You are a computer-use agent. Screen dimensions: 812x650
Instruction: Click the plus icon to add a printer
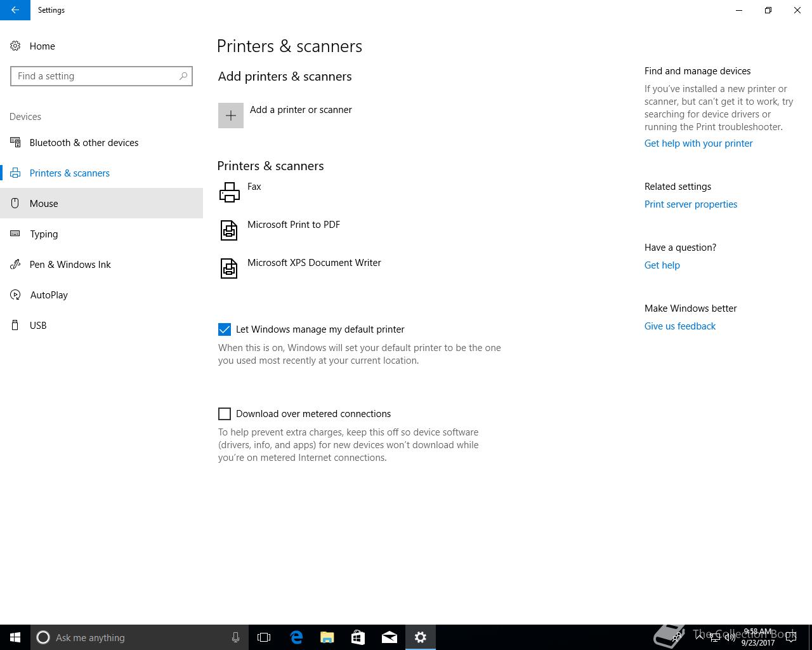231,116
